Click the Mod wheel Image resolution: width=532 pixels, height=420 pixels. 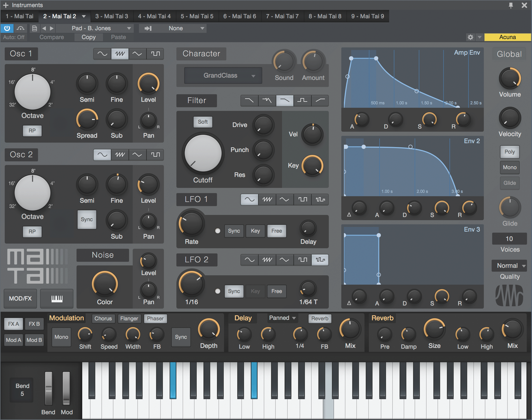click(66, 388)
